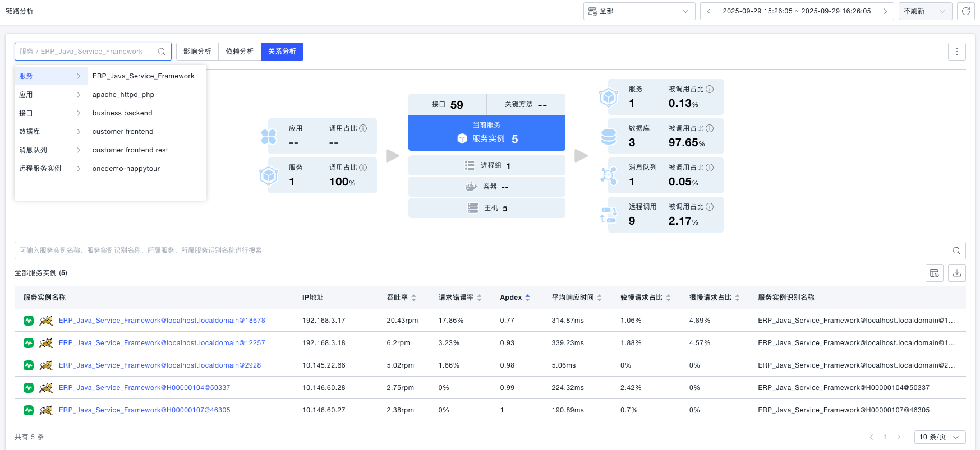
Task: Switch to the 依赖分析 tab
Action: coord(240,52)
